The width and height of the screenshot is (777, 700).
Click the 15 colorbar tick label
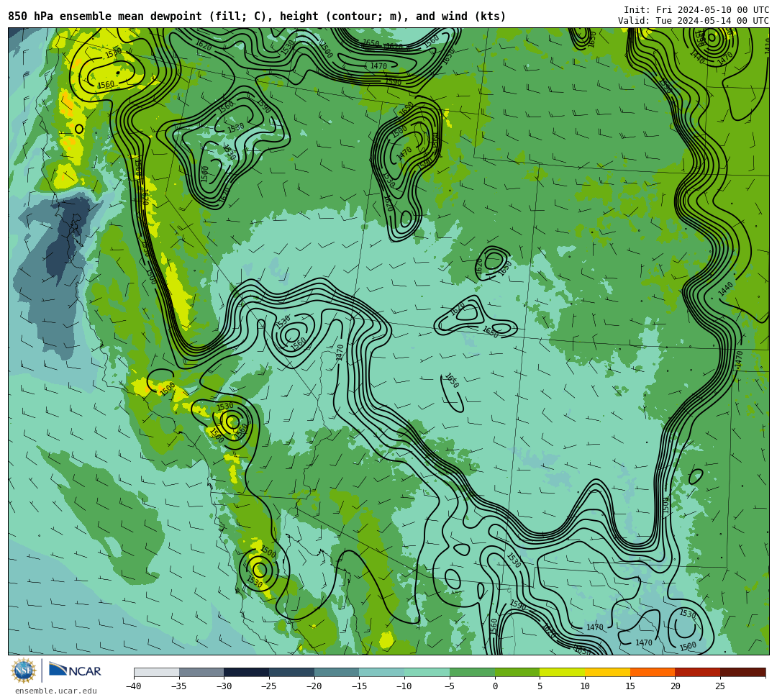click(x=630, y=686)
